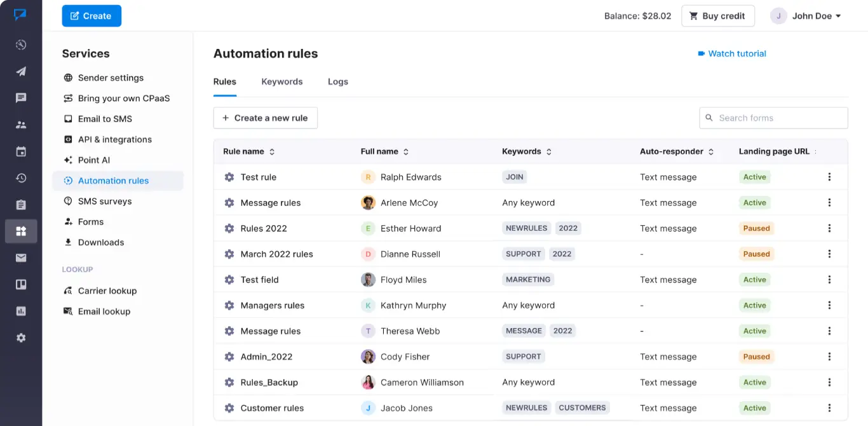Switch to the Keywords tab
Viewport: 868px width, 426px height.
(282, 82)
